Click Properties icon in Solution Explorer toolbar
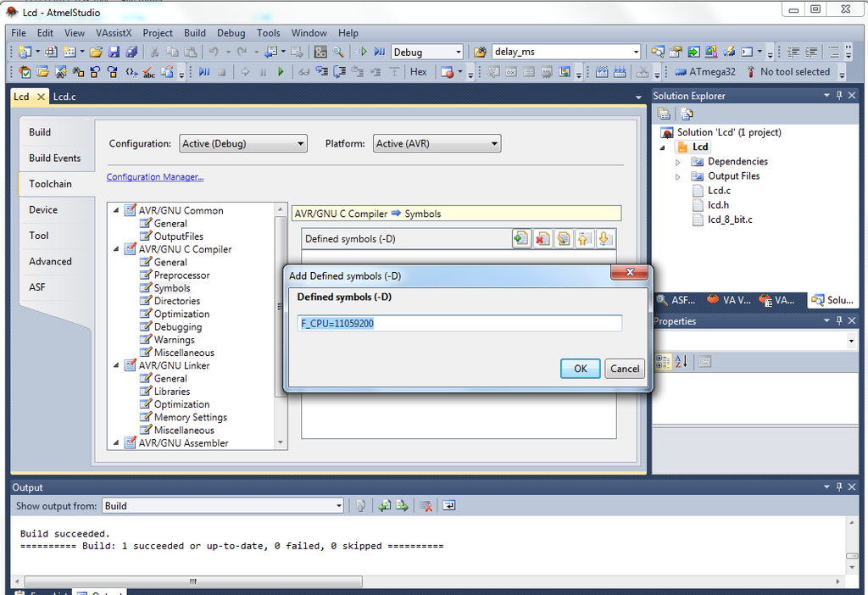The image size is (868, 595). (x=664, y=114)
